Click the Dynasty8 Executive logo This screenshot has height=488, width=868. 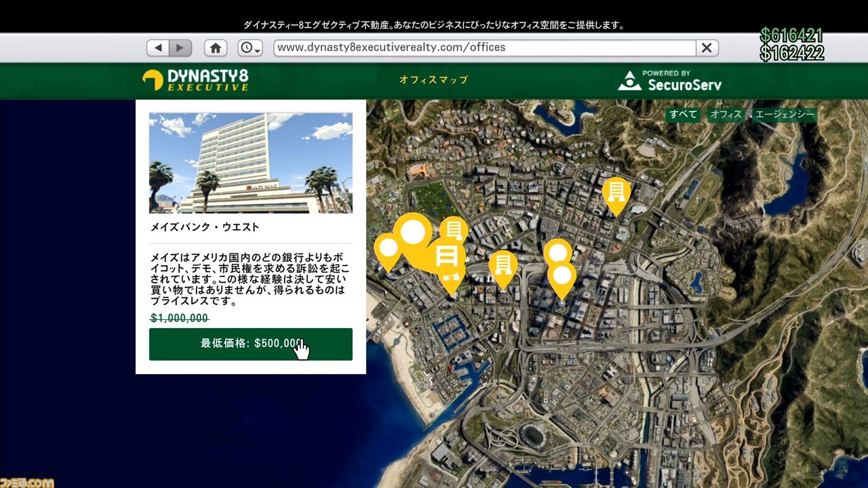(195, 80)
